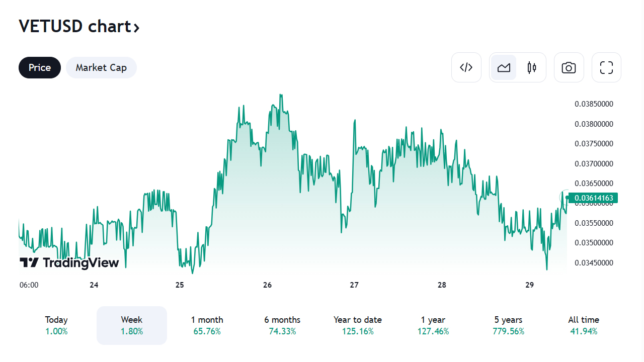This screenshot has height=362, width=644.
Task: Display the All time range
Action: (584, 325)
